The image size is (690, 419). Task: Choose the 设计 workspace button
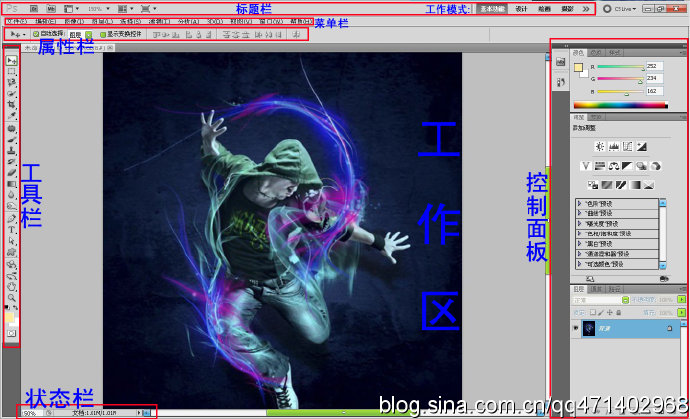521,9
